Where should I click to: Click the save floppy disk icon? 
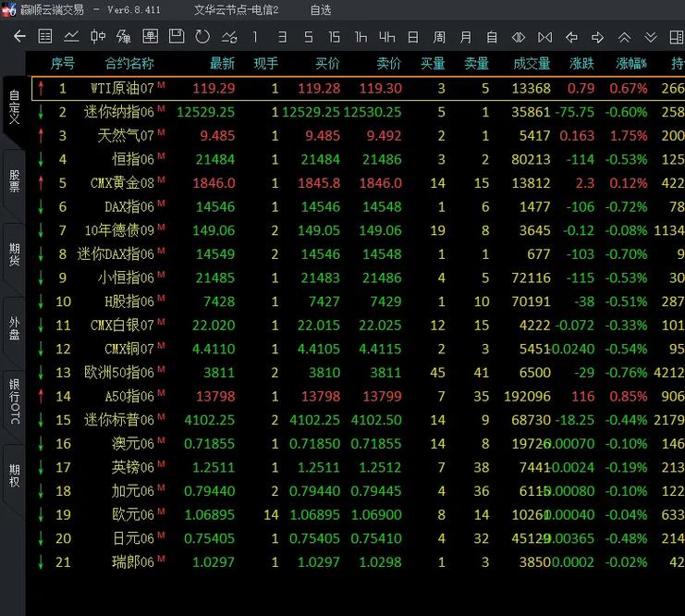[x=177, y=37]
